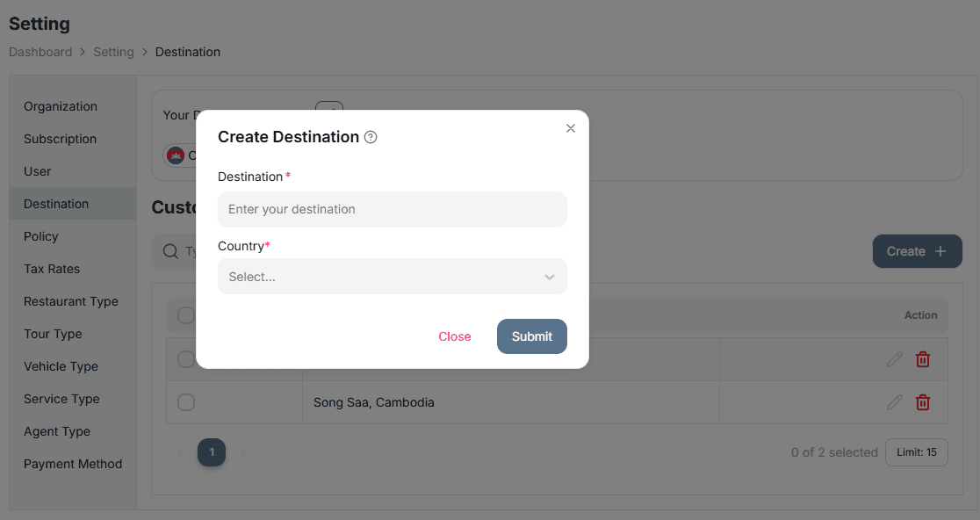Submit the Create Destination form

pyautogui.click(x=532, y=336)
